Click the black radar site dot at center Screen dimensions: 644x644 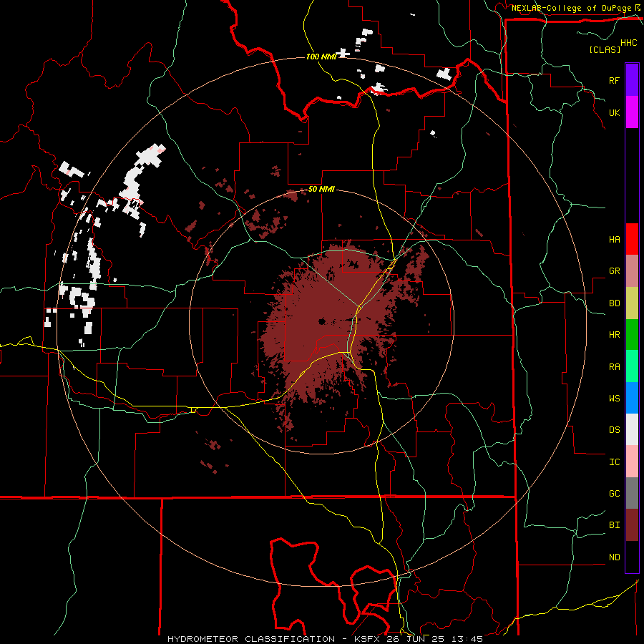[321, 321]
